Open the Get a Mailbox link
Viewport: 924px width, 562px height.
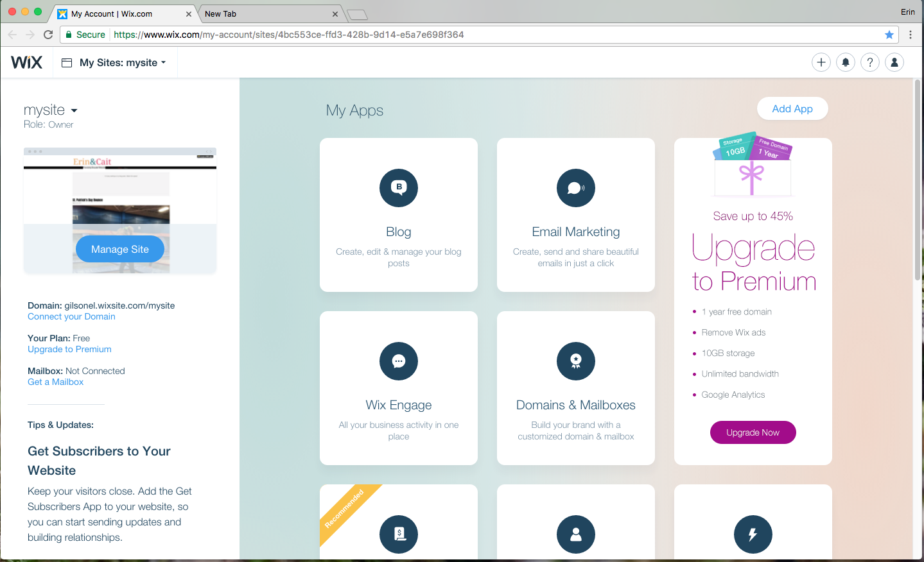pos(55,382)
